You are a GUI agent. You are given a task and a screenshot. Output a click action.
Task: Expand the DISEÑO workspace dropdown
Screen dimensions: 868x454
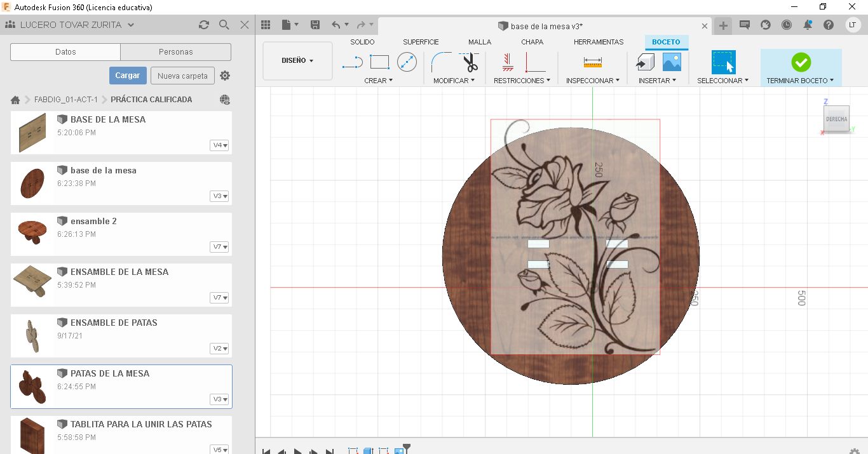click(297, 61)
